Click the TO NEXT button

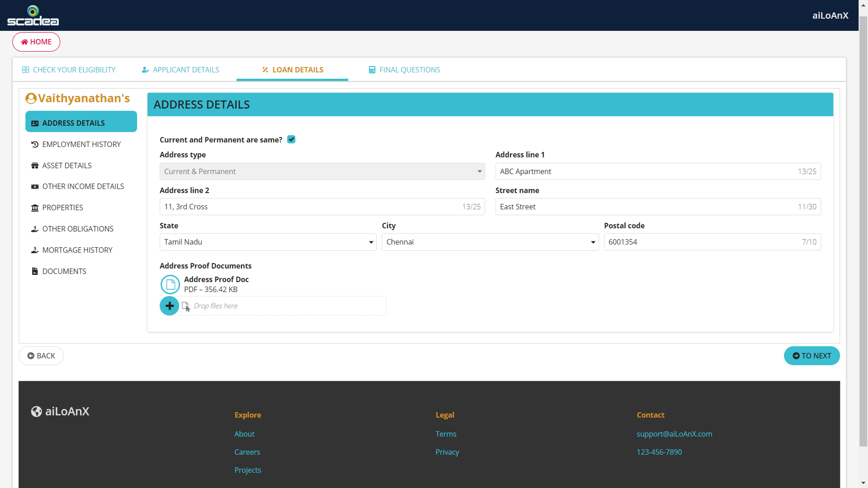tap(812, 356)
